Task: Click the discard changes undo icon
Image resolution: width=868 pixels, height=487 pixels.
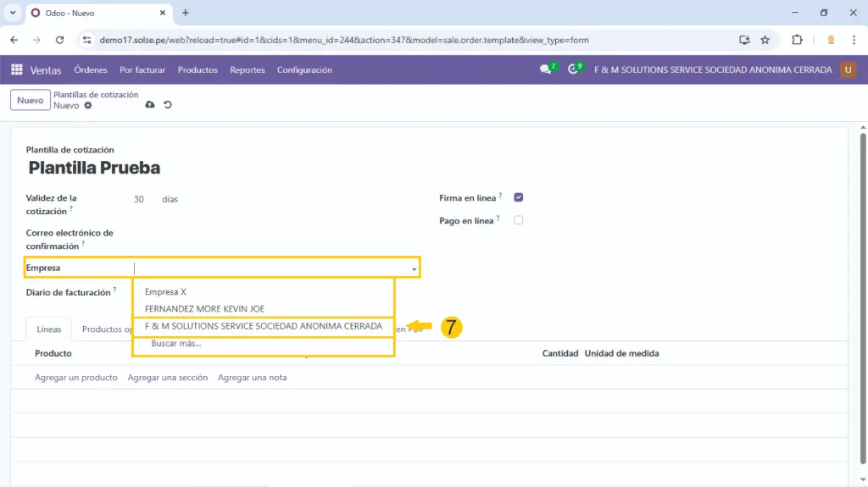Action: pyautogui.click(x=168, y=105)
